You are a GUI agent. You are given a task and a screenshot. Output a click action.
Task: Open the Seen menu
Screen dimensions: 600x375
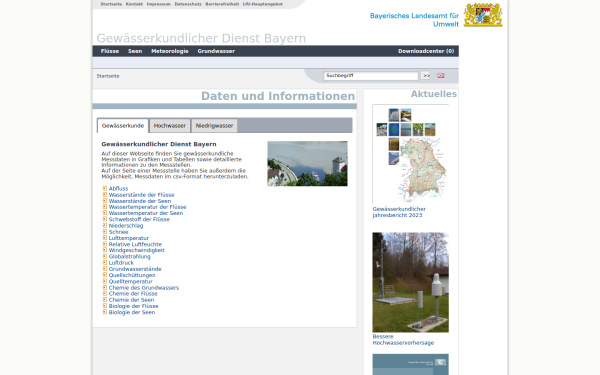tap(135, 51)
